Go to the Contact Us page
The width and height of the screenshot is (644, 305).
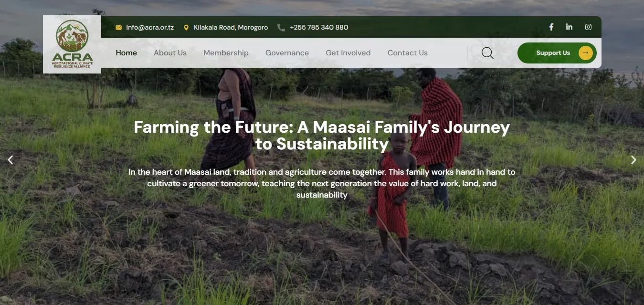[x=407, y=53]
